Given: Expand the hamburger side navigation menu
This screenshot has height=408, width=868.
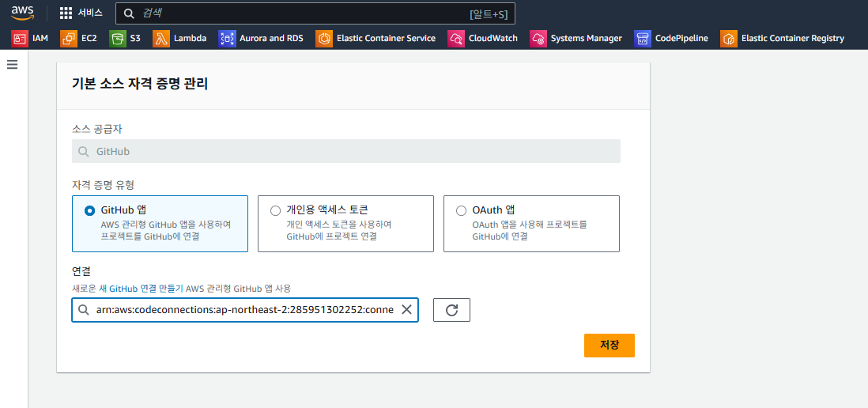Looking at the screenshot, I should [x=12, y=65].
